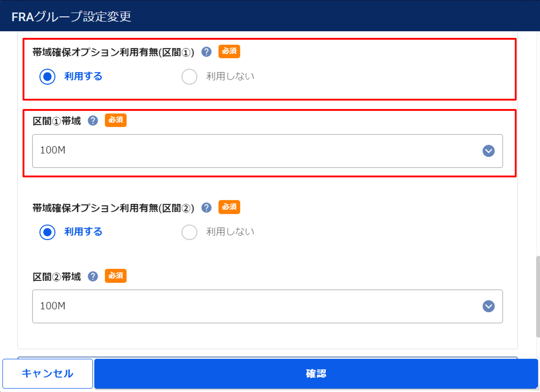Click help icon for 帯域確保オプション利用有無(区間①)
540x392 pixels.
(x=206, y=52)
